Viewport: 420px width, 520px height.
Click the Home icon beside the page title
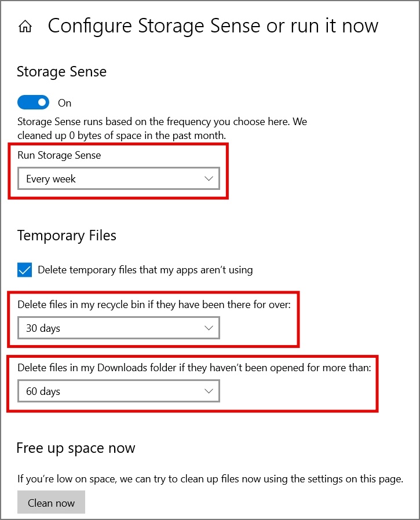click(x=25, y=27)
